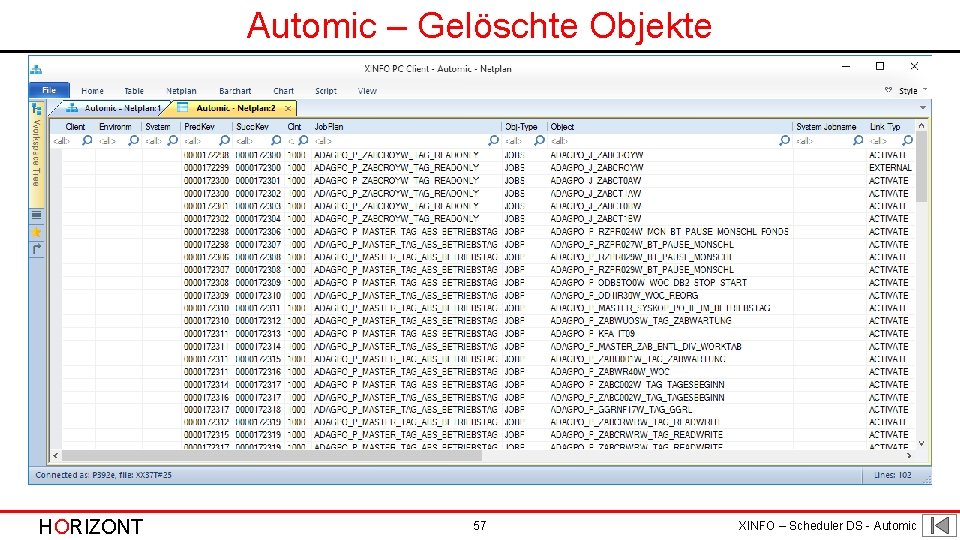Click the horizontal scrollbar thumb
The image size is (960, 540).
point(272,456)
